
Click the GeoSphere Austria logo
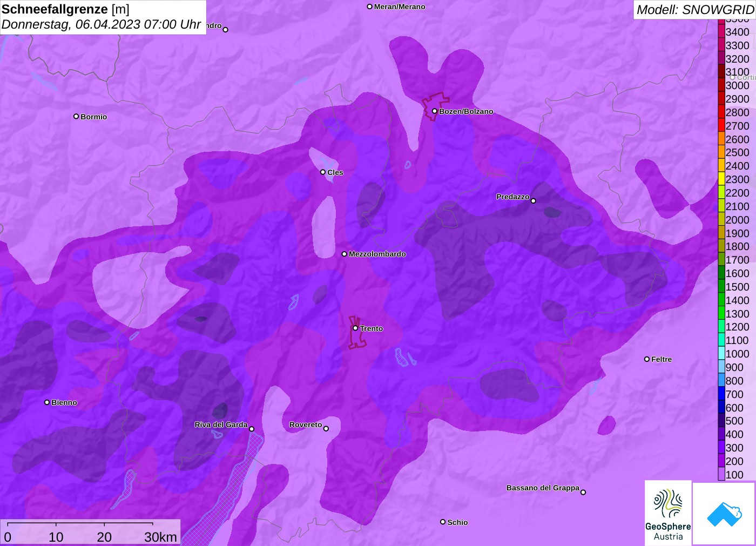[x=668, y=513]
